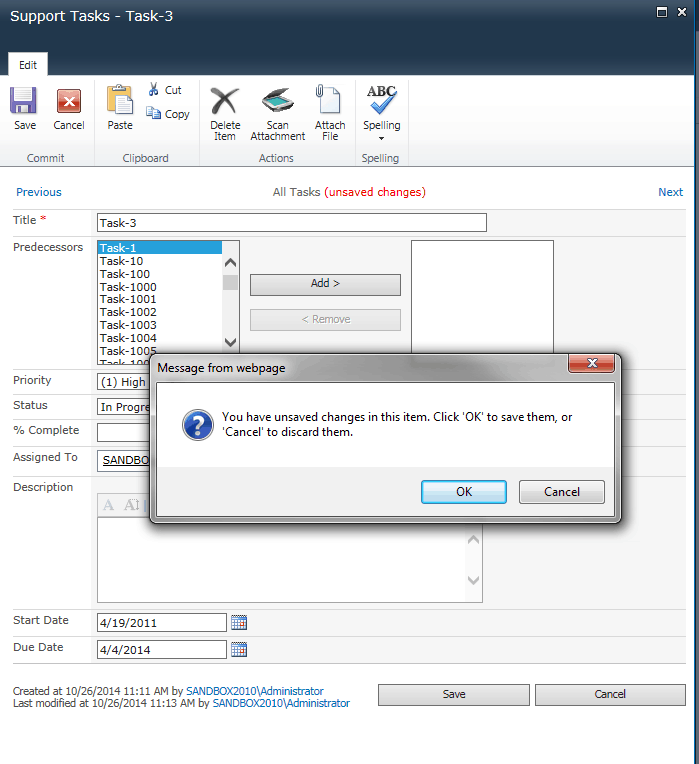Switch to the Edit ribbon tab

[28, 65]
